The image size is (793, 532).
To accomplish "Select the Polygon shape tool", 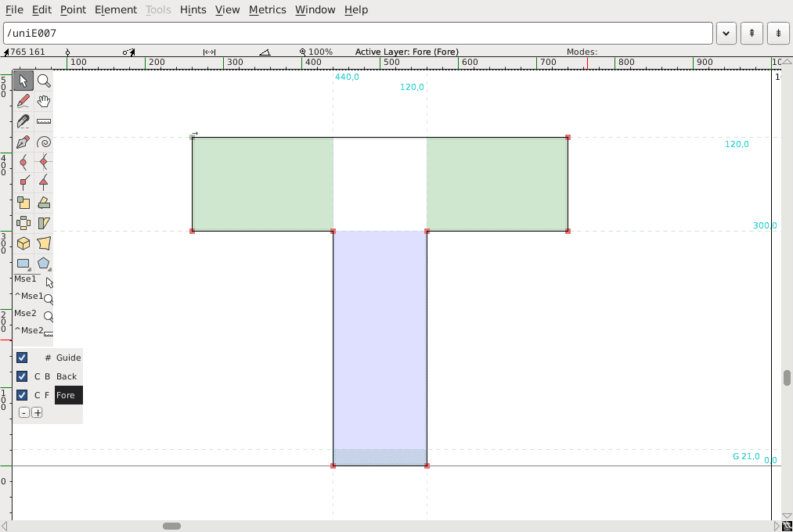I will pyautogui.click(x=44, y=263).
